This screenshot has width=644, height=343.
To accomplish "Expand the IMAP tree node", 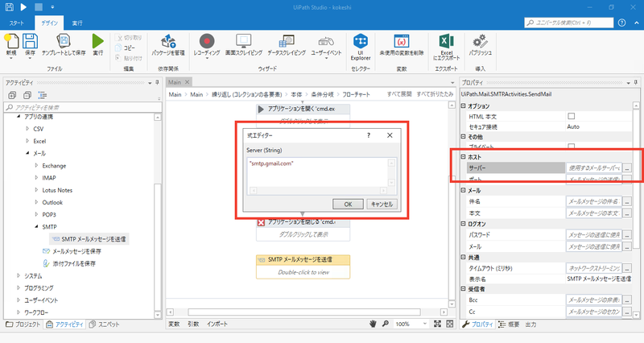I will pos(36,178).
